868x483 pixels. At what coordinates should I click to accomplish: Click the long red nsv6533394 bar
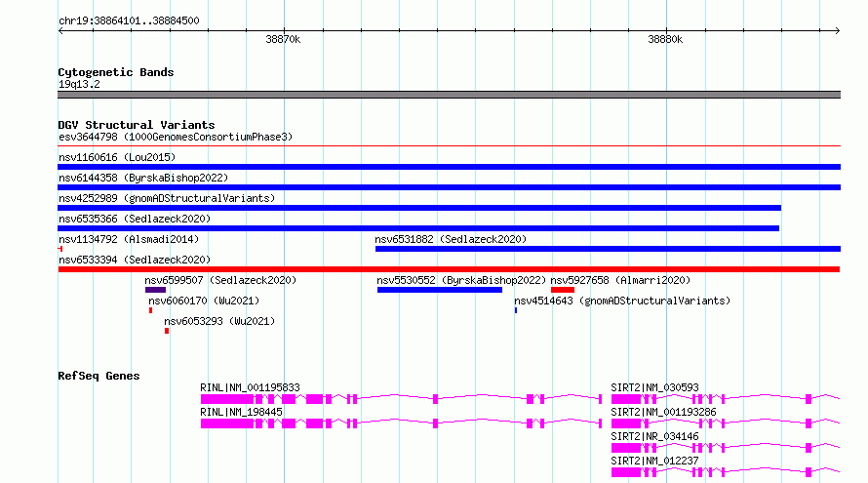click(449, 269)
